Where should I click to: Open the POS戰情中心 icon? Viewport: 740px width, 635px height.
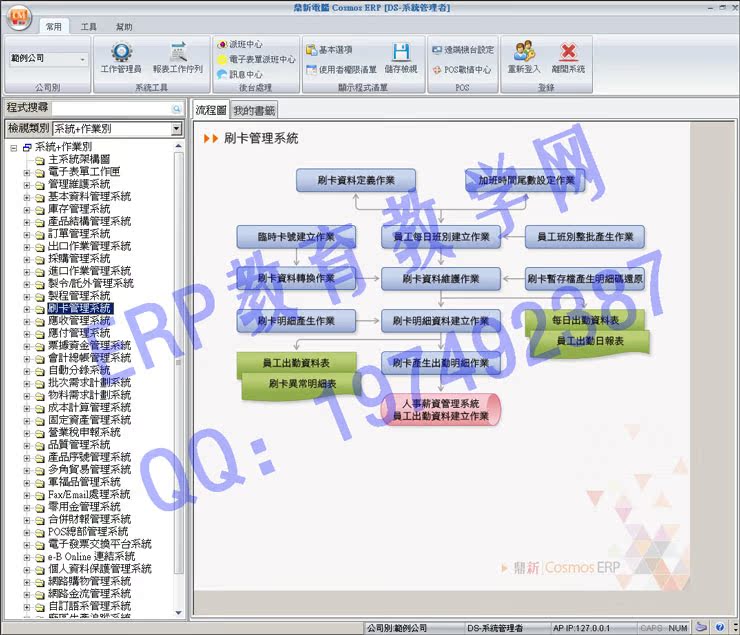tap(437, 70)
